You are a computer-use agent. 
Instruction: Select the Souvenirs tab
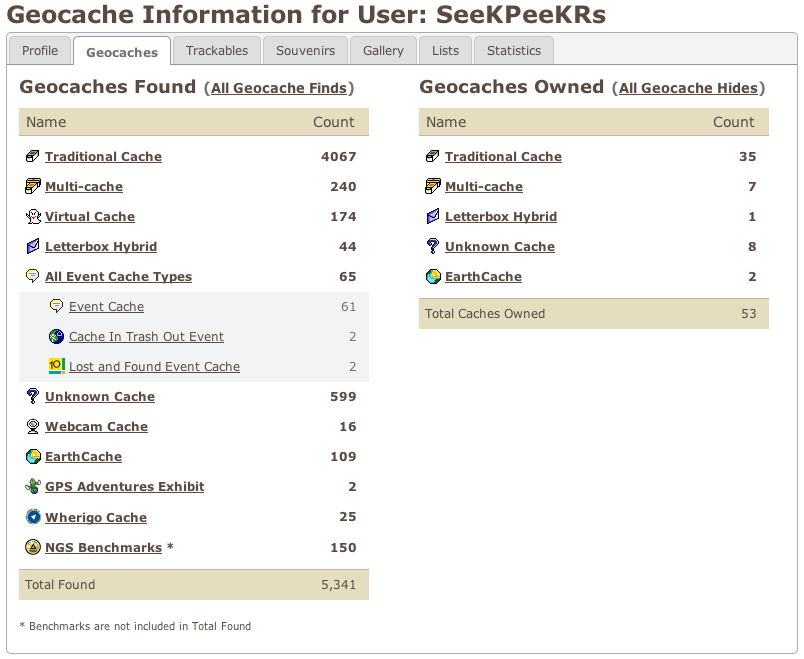coord(306,51)
